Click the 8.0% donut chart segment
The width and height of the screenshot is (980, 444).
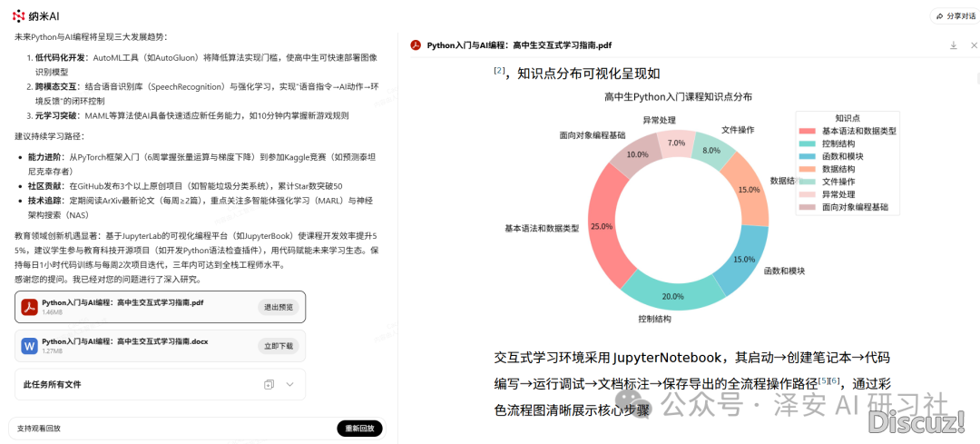(710, 151)
